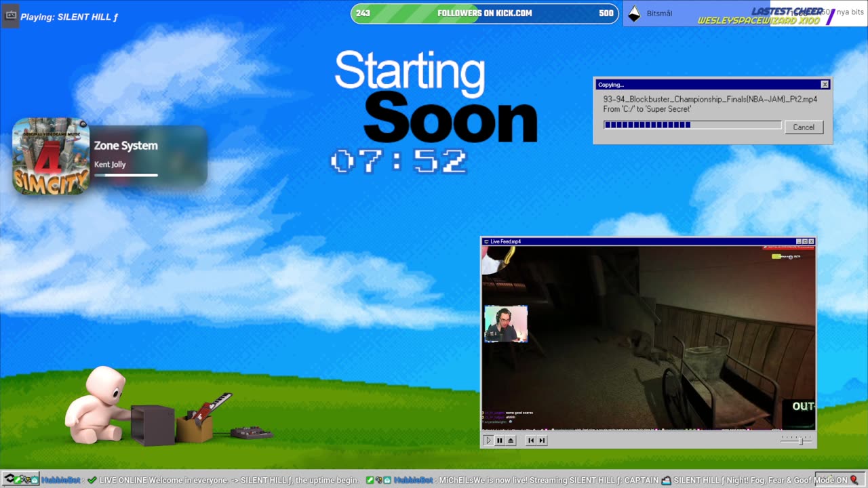Click the TV icon beside Playing: SILENT HILL f
The width and height of the screenshot is (868, 488).
[10, 15]
